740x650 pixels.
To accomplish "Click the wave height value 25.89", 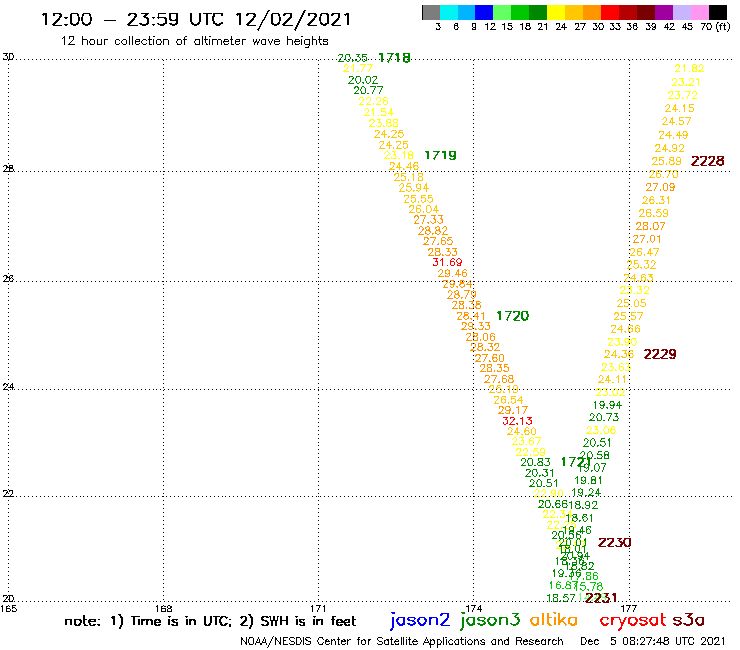I will coord(666,161).
